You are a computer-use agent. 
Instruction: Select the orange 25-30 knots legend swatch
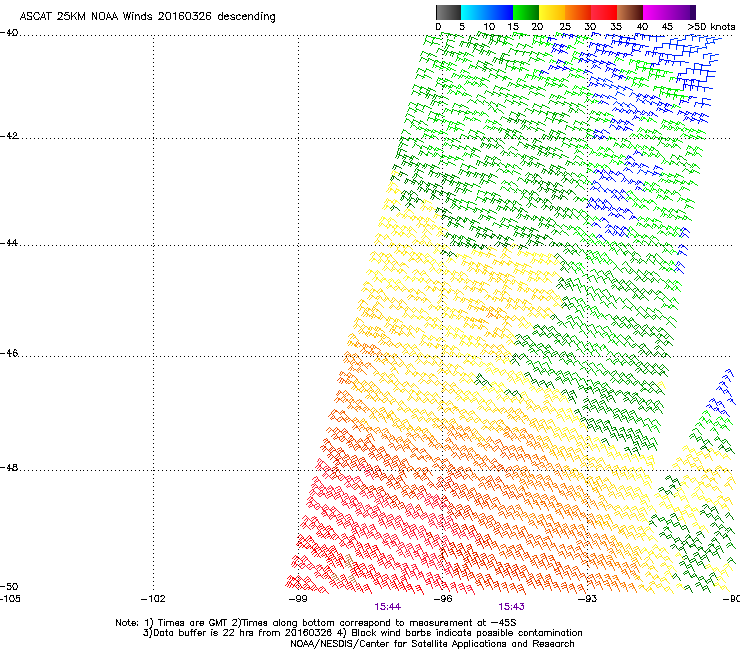(578, 12)
